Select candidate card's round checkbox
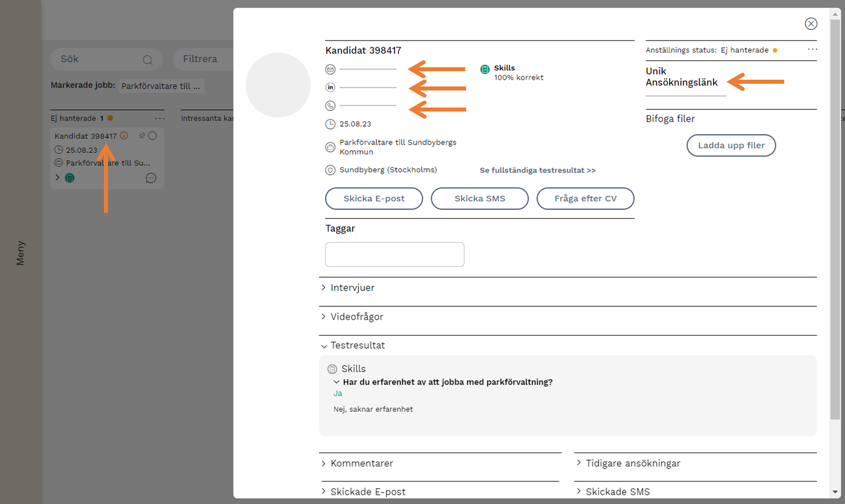The height and width of the screenshot is (504, 845). click(153, 136)
